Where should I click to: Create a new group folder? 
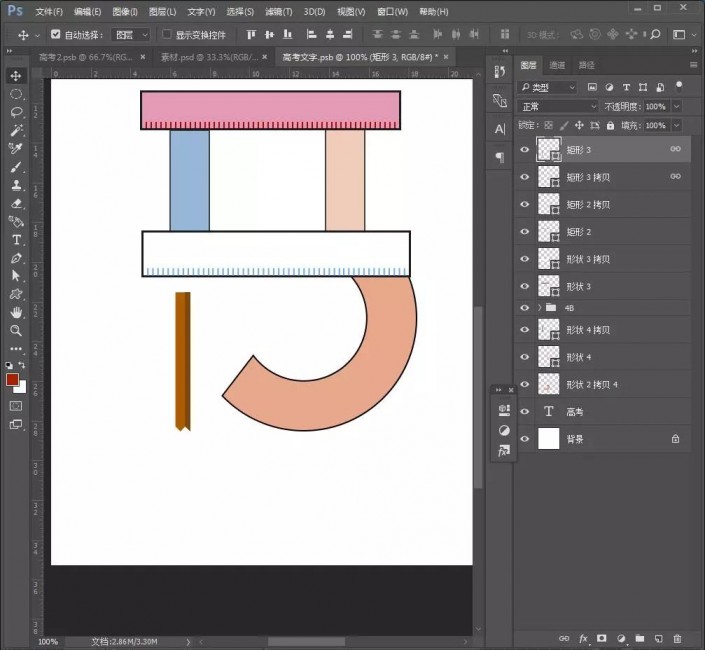click(640, 638)
